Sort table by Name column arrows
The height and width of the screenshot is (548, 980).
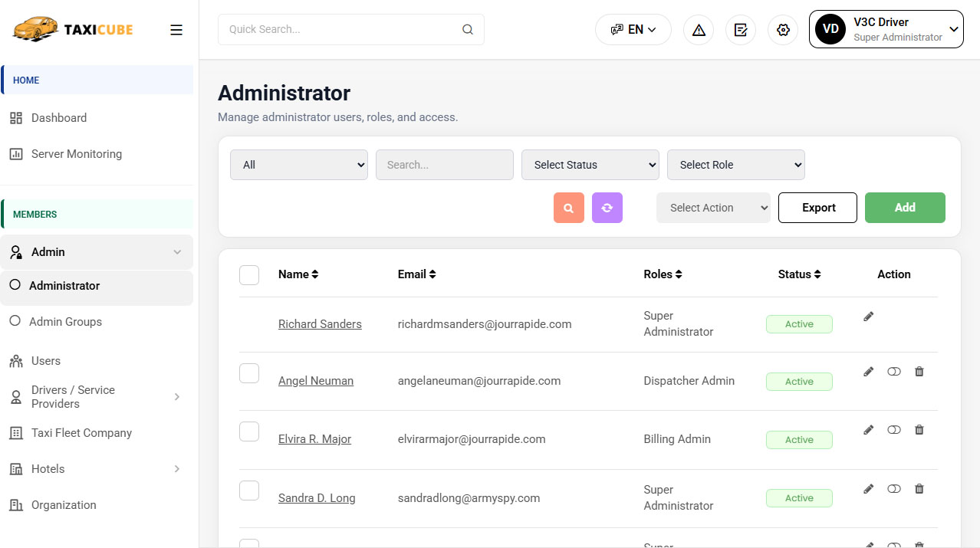tap(315, 274)
